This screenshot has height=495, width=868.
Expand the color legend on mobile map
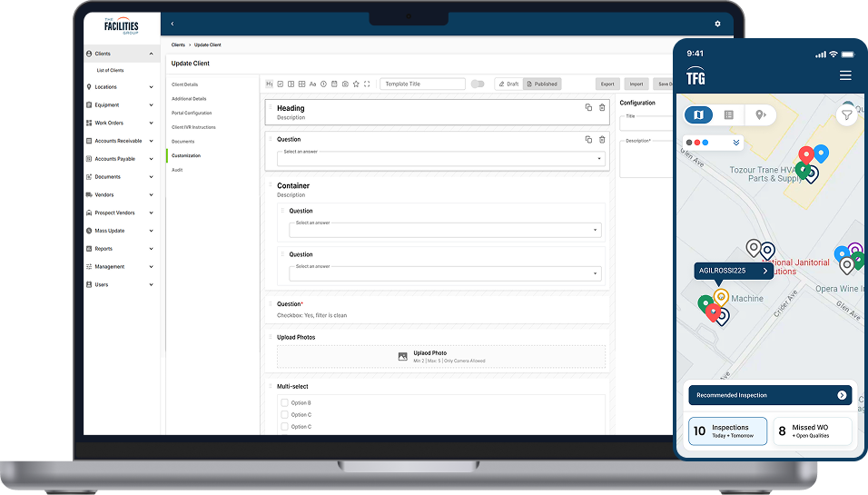pyautogui.click(x=736, y=143)
